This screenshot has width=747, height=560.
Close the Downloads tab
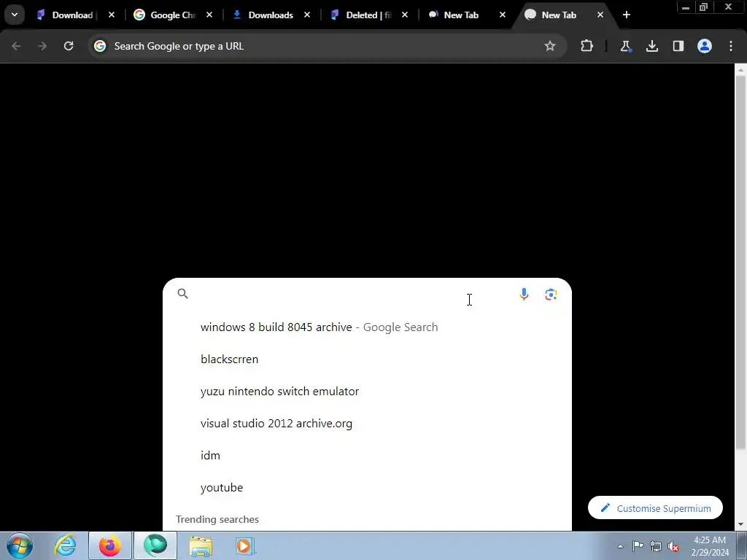point(307,15)
